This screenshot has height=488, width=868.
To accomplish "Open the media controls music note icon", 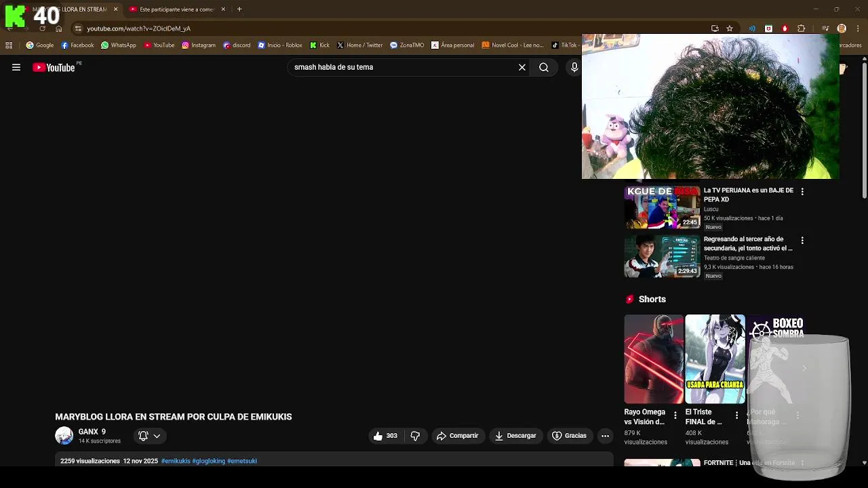I will (x=825, y=28).
